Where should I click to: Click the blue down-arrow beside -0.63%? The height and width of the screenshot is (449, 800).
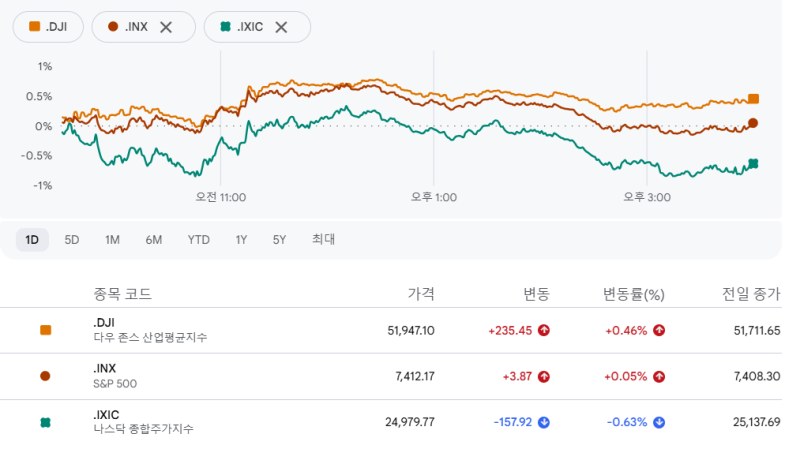tap(659, 422)
